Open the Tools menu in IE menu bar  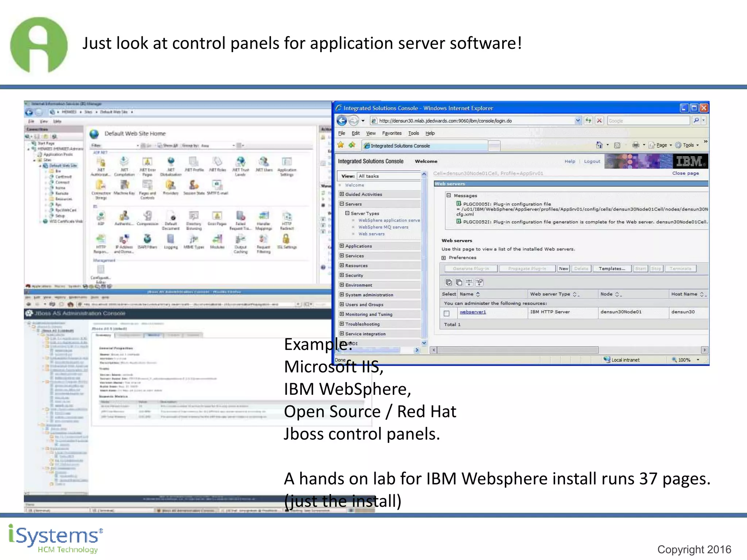click(413, 133)
